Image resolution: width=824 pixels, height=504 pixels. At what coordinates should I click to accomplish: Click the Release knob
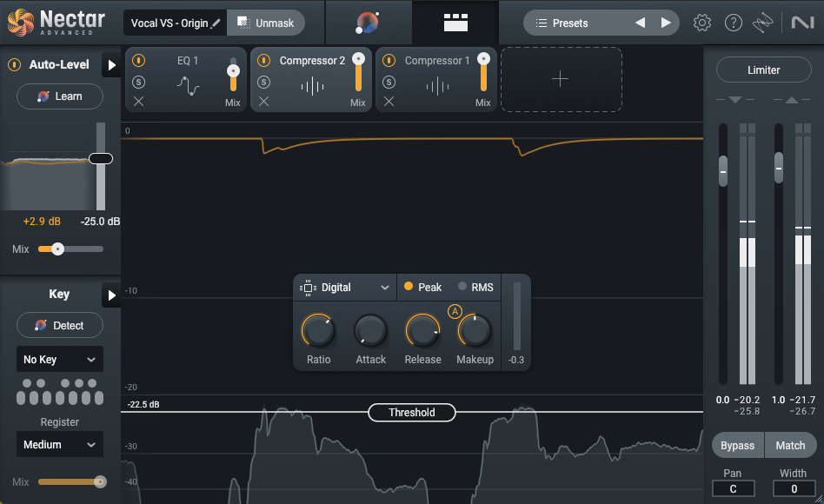(x=422, y=331)
